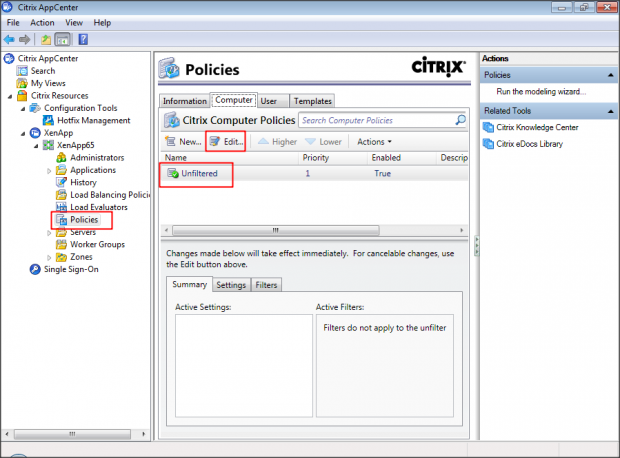620x458 pixels.
Task: Open the Actions dropdown in policies toolbar
Action: point(374,142)
